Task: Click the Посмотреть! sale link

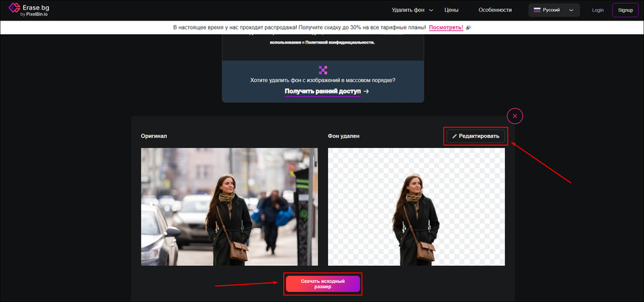Action: point(446,27)
